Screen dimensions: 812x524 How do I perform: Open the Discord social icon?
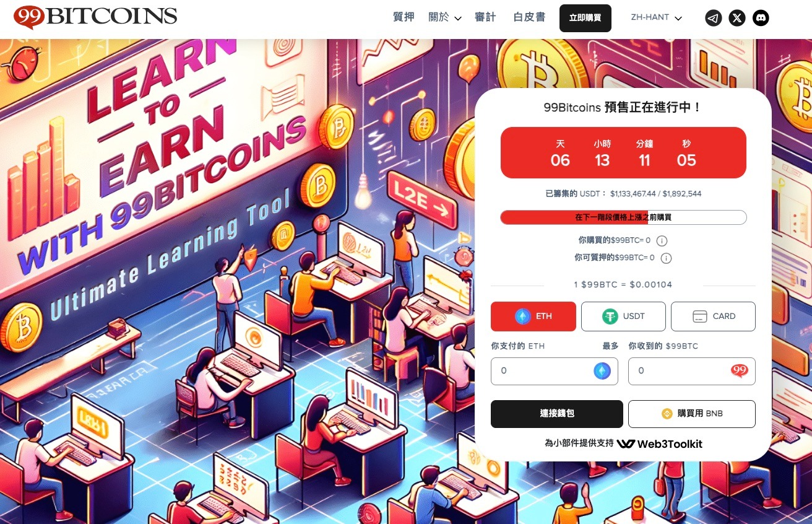[761, 18]
